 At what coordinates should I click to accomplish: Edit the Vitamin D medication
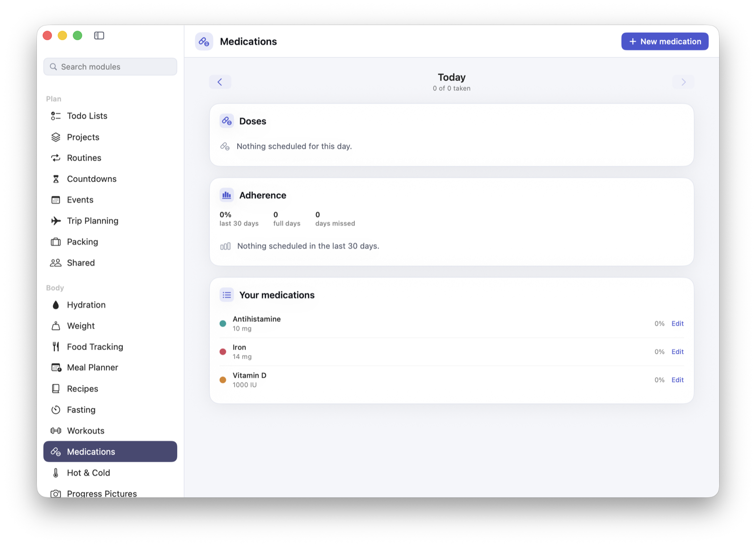(x=678, y=380)
